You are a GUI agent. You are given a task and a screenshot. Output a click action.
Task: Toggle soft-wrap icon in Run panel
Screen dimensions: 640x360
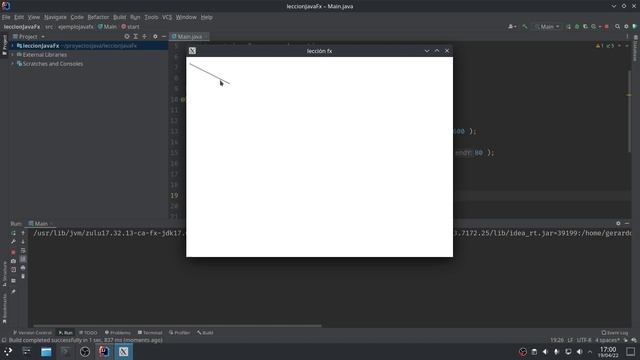pos(23,251)
